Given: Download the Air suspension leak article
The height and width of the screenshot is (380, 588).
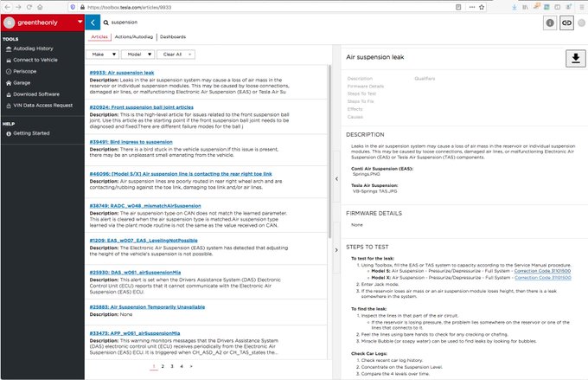Looking at the screenshot, I should (576, 58).
